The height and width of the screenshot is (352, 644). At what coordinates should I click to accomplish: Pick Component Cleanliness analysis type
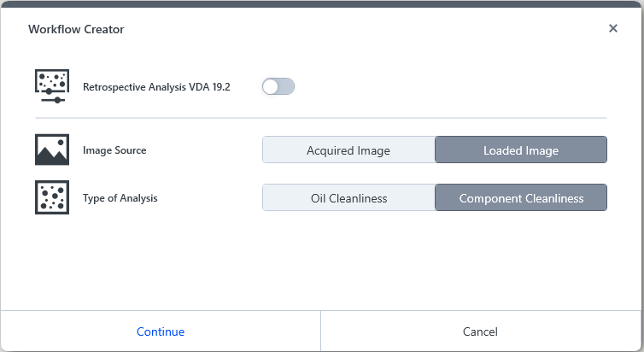click(x=521, y=198)
